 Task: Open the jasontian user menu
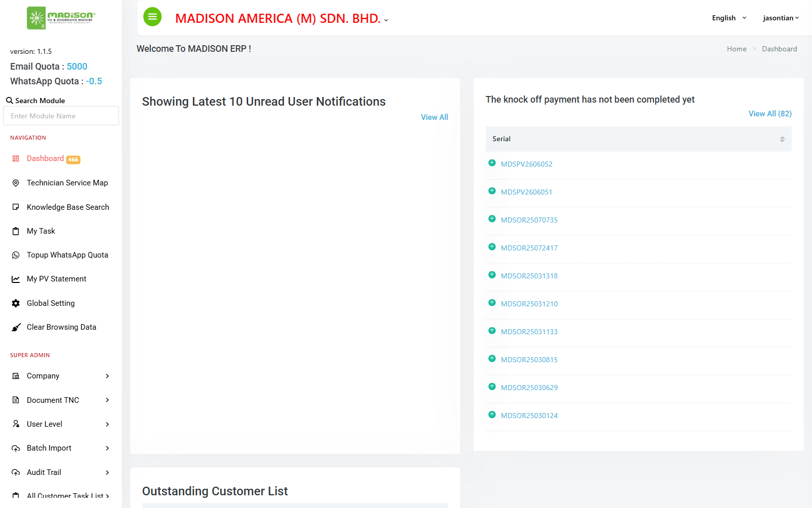781,18
